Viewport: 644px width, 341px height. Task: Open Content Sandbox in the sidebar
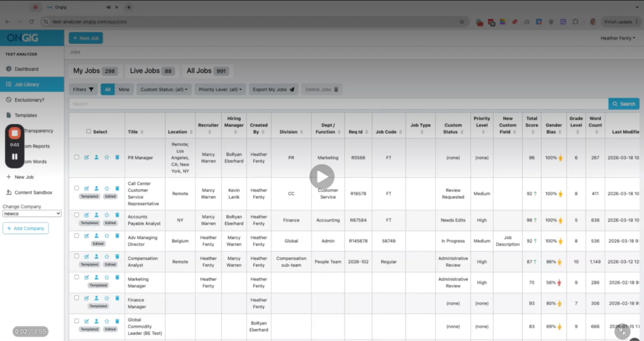[x=32, y=193]
